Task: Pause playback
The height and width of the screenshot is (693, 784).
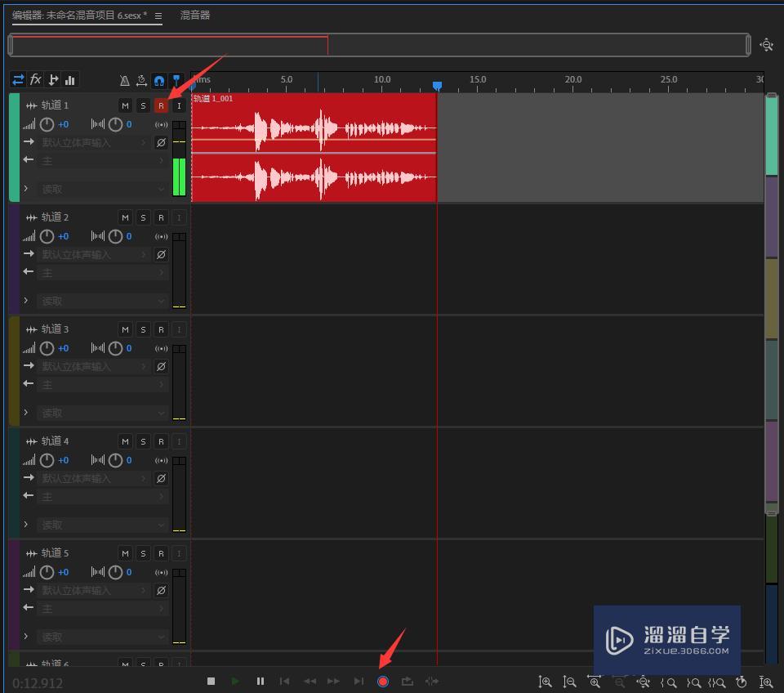Action: pos(260,681)
